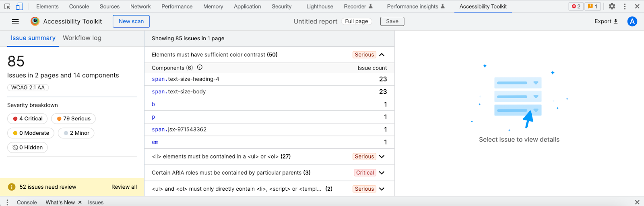
Task: Start a New scan
Action: (131, 21)
